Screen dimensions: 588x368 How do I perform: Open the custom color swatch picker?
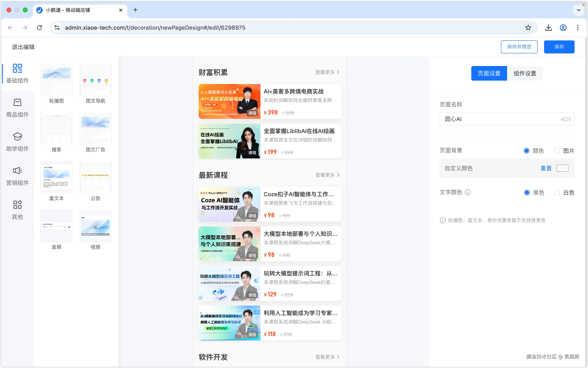point(562,168)
